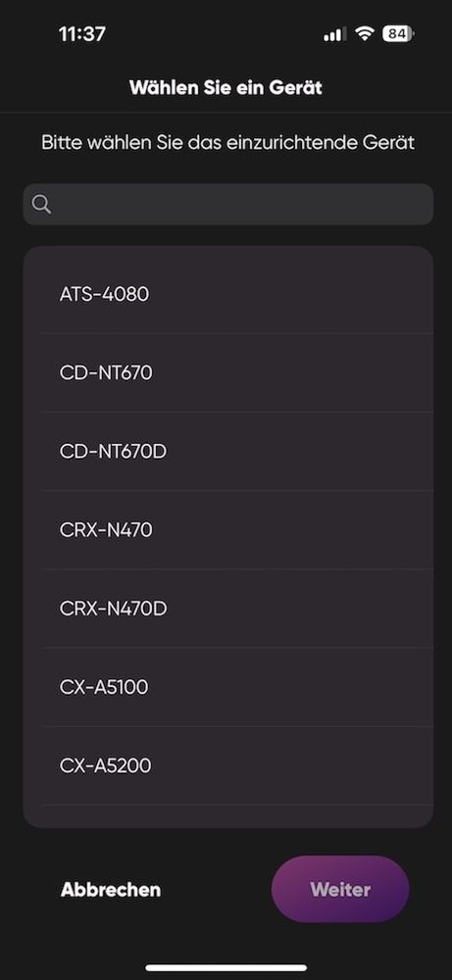
Task: Tap the 'Wählen Sie ein Gerät' title
Action: pos(226,87)
